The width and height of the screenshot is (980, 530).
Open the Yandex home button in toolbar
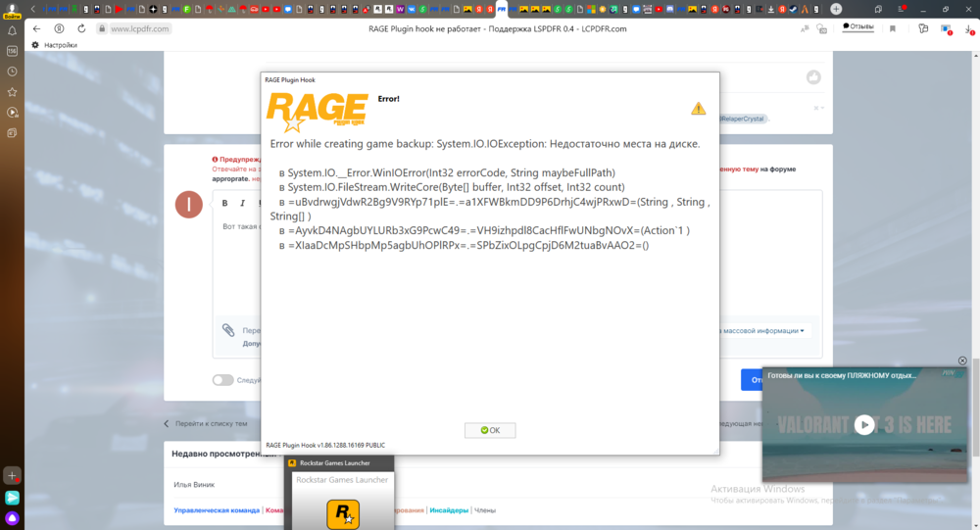59,28
